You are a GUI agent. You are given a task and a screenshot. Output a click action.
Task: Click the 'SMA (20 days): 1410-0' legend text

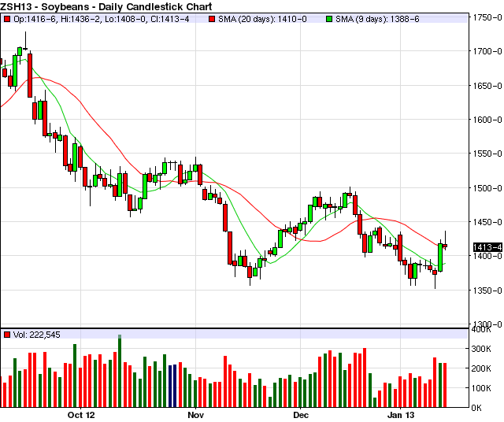pos(262,19)
